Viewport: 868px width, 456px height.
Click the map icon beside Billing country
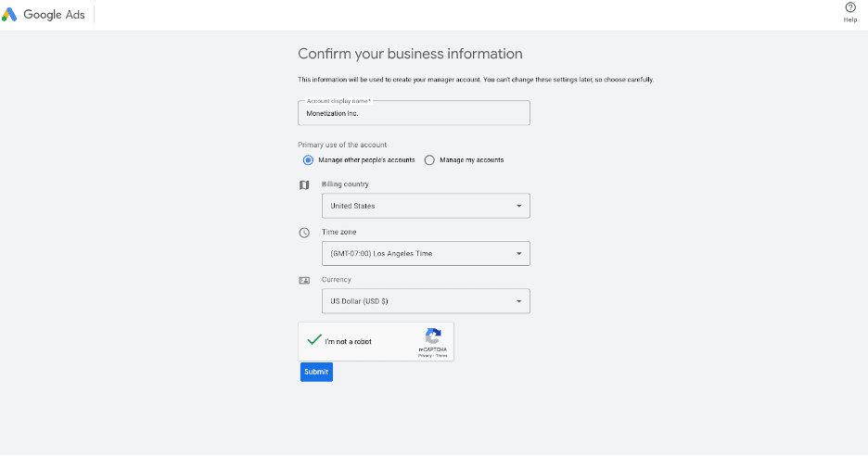point(304,184)
